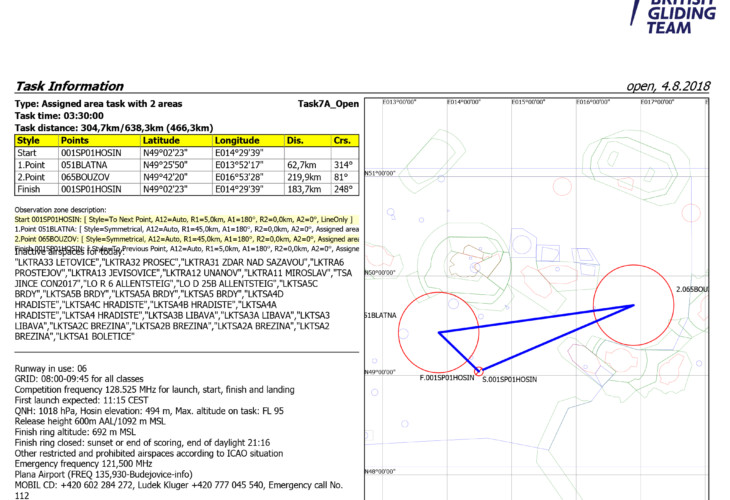Click the small red start circle at HOSIN on map
This screenshot has width=730, height=500.
[479, 371]
